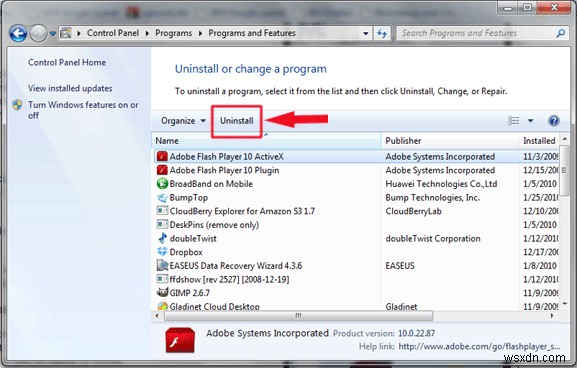This screenshot has width=577, height=368.
Task: Refresh the Programs and Features view
Action: pos(382,33)
